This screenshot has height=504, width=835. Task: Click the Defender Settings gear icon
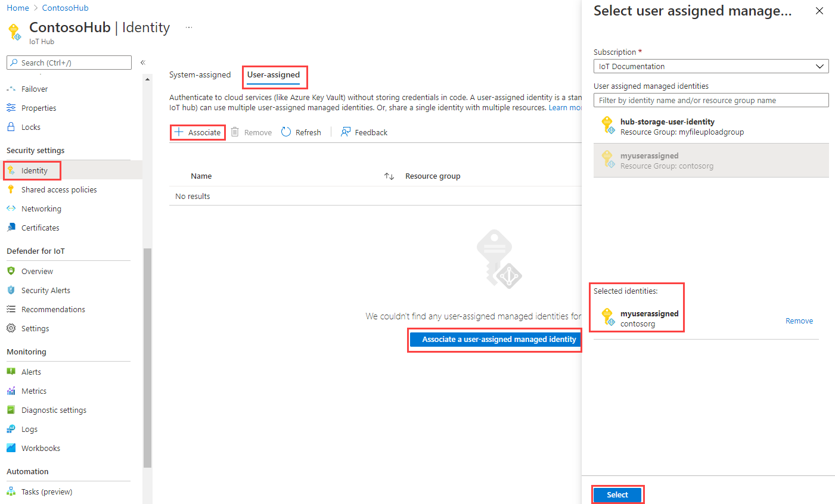click(x=11, y=328)
